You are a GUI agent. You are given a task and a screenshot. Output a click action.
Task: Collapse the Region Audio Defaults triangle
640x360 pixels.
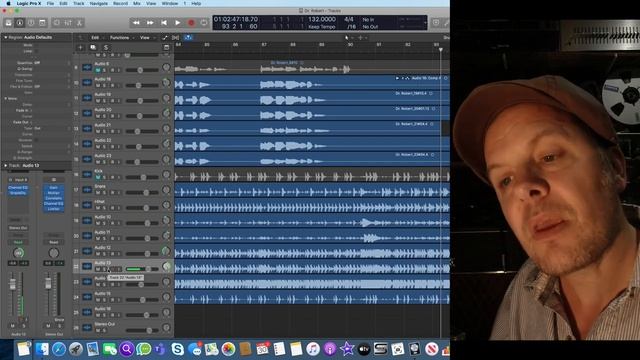6,37
